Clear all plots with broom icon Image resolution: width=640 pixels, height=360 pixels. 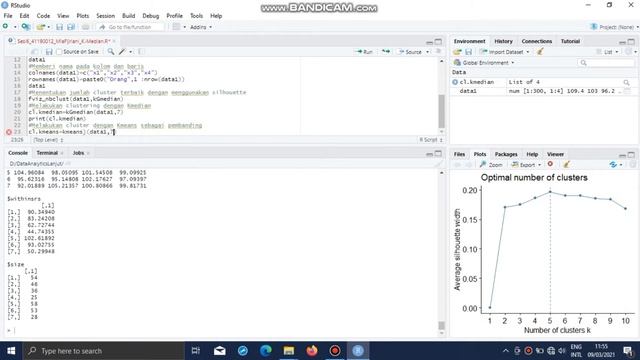(567, 164)
